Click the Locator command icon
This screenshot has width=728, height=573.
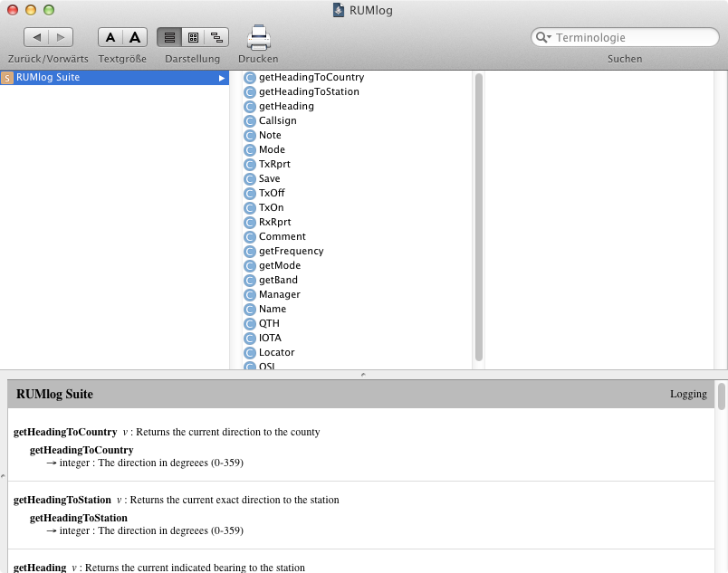coord(250,353)
